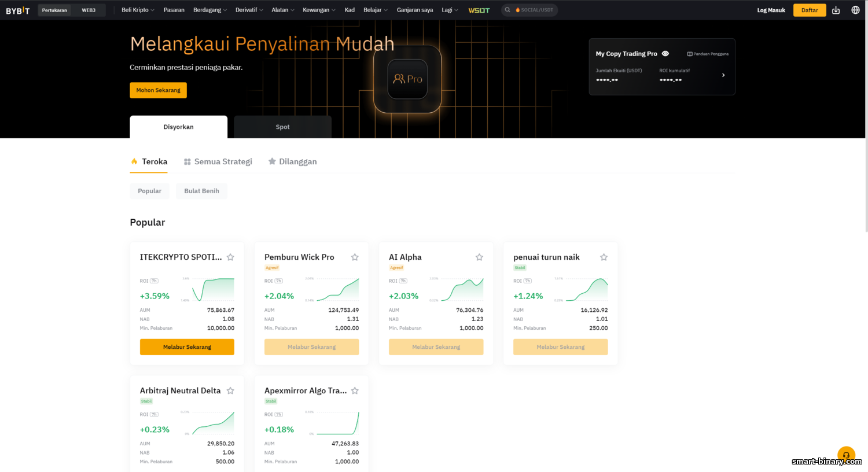Open the Bybit logo home link
This screenshot has width=868, height=472.
coord(17,10)
